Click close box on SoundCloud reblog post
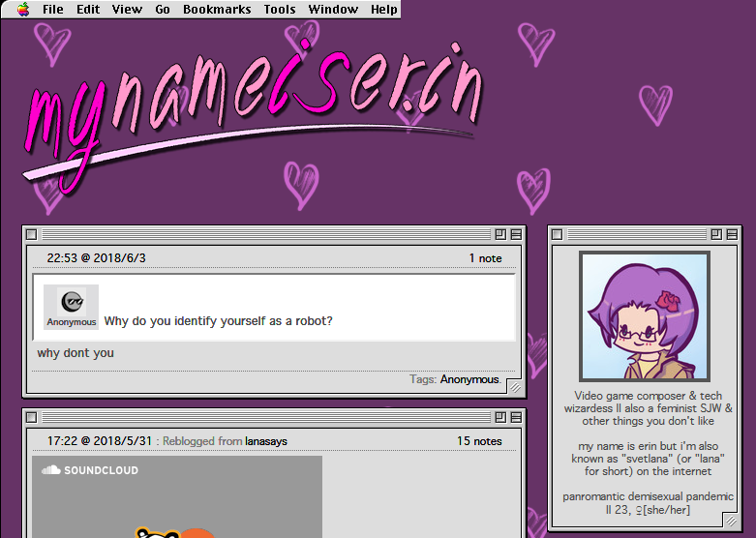Screen dimensions: 756x538 tap(31, 417)
